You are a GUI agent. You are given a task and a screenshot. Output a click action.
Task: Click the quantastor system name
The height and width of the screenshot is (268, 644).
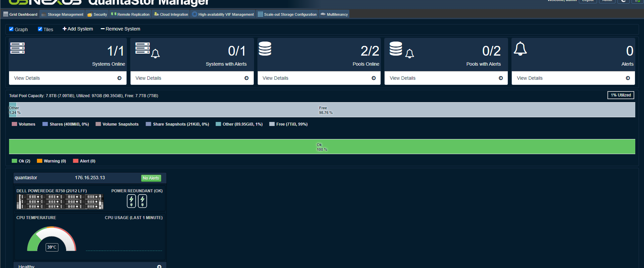coord(26,178)
